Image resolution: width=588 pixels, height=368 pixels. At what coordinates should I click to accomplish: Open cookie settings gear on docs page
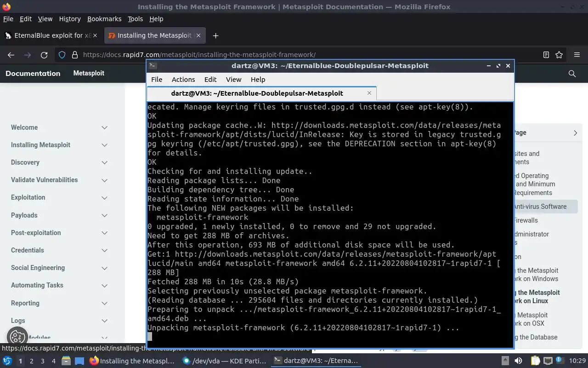[x=17, y=337]
